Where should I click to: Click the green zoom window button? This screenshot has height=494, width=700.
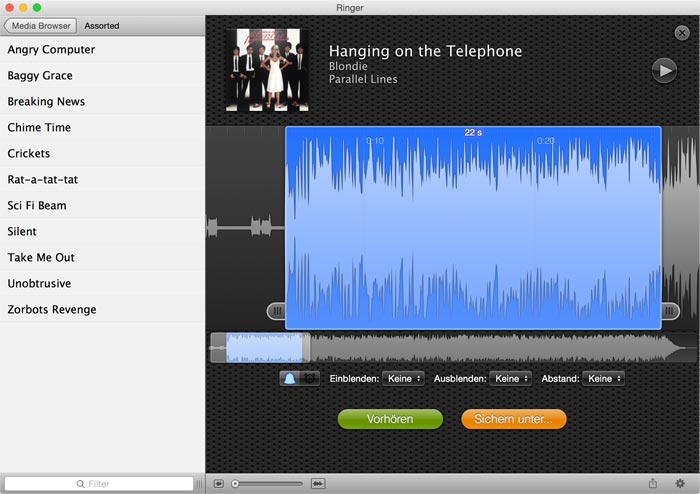[37, 7]
